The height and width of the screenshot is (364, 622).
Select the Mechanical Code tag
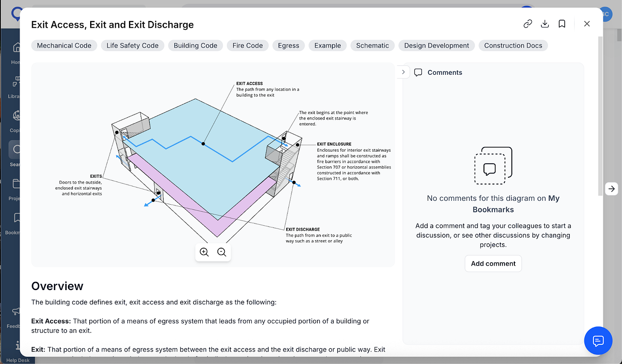64,45
